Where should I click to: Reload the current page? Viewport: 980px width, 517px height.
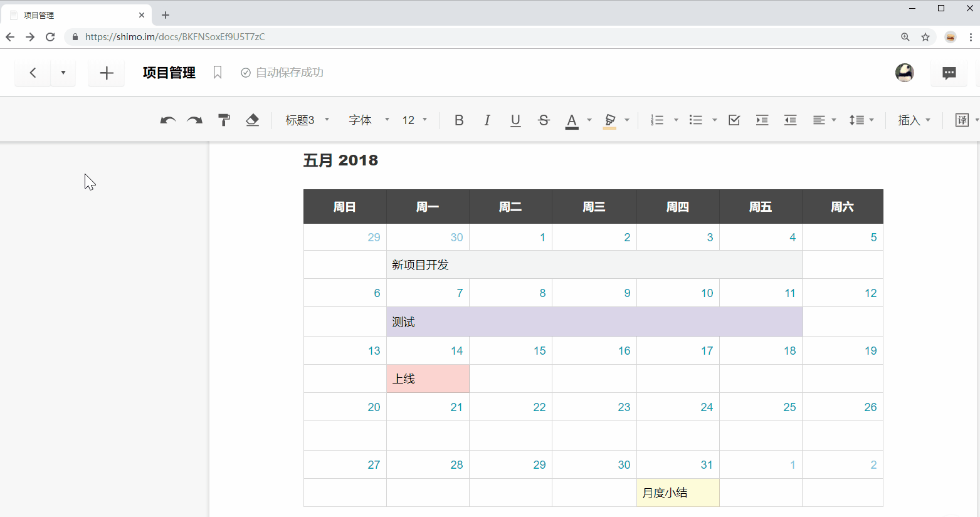click(50, 37)
